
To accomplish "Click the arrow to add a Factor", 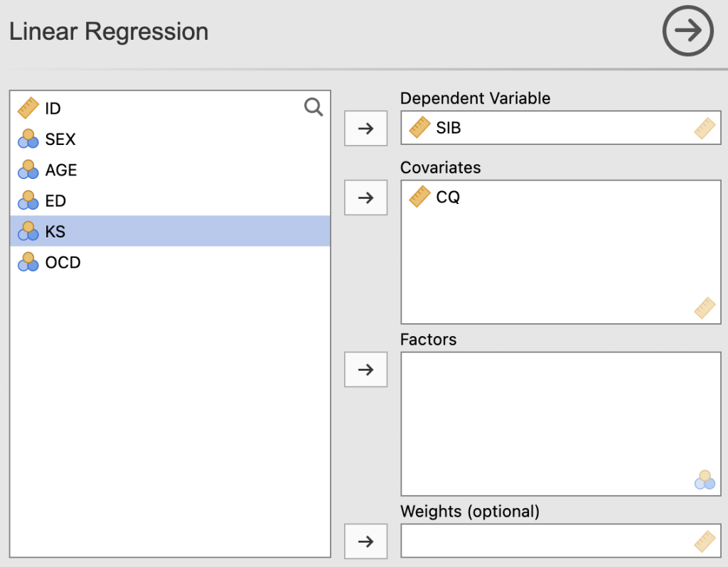I will (x=365, y=369).
